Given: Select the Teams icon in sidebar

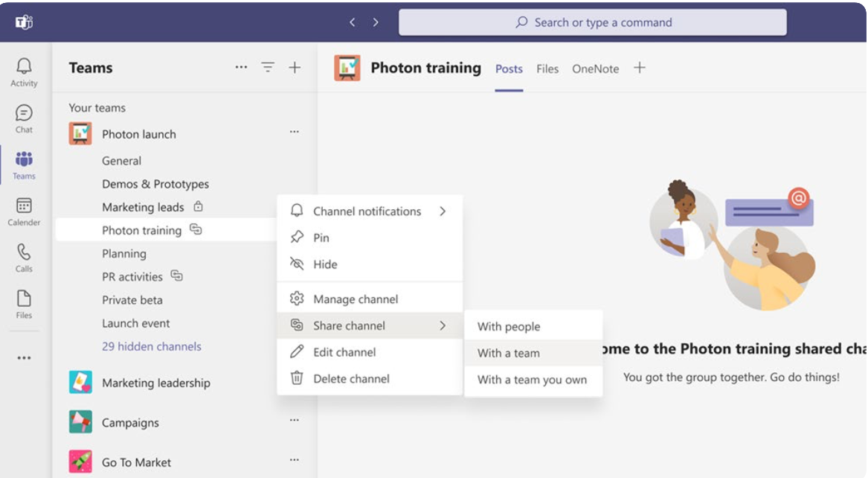Looking at the screenshot, I should pos(24,165).
